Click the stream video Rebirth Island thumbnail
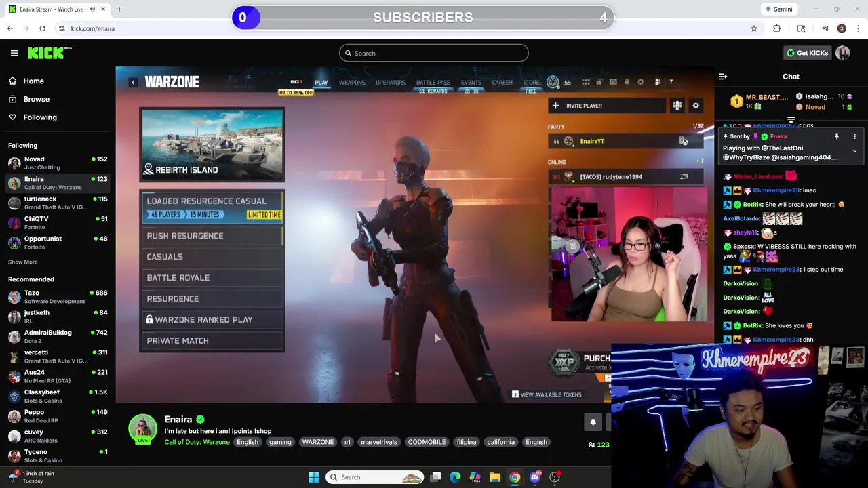The image size is (868, 488). [212, 145]
